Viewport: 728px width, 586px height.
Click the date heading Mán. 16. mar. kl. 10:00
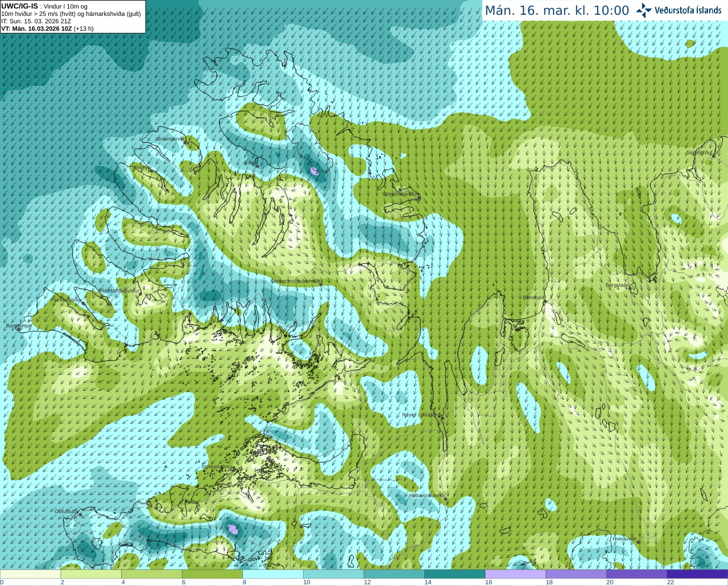(x=557, y=11)
